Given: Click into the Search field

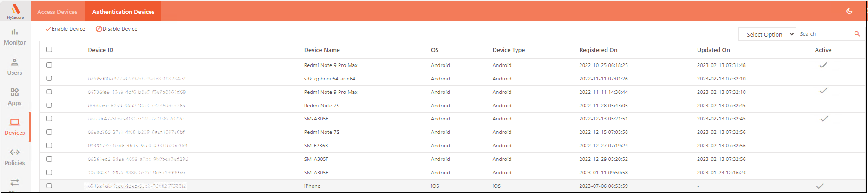Looking at the screenshot, I should coord(825,34).
